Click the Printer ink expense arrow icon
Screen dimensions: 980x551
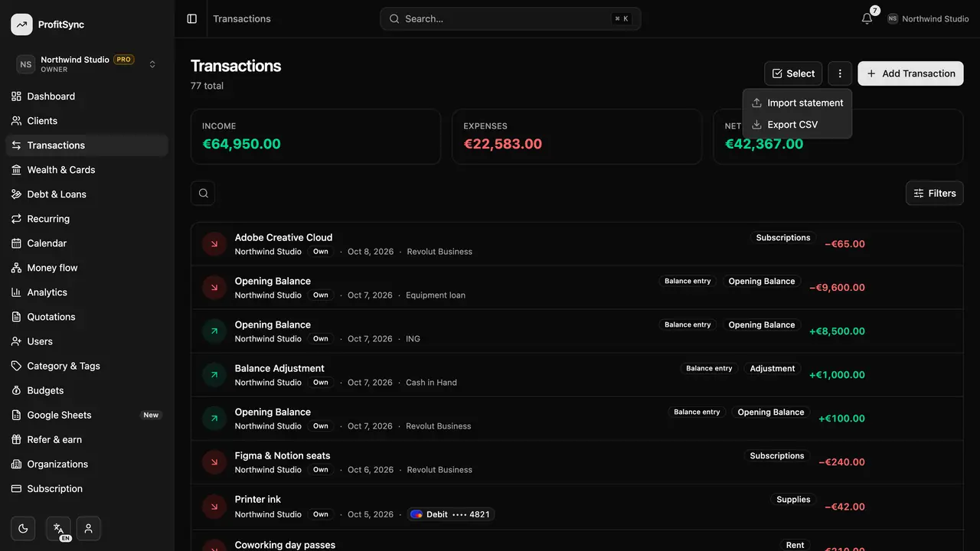[x=214, y=506]
